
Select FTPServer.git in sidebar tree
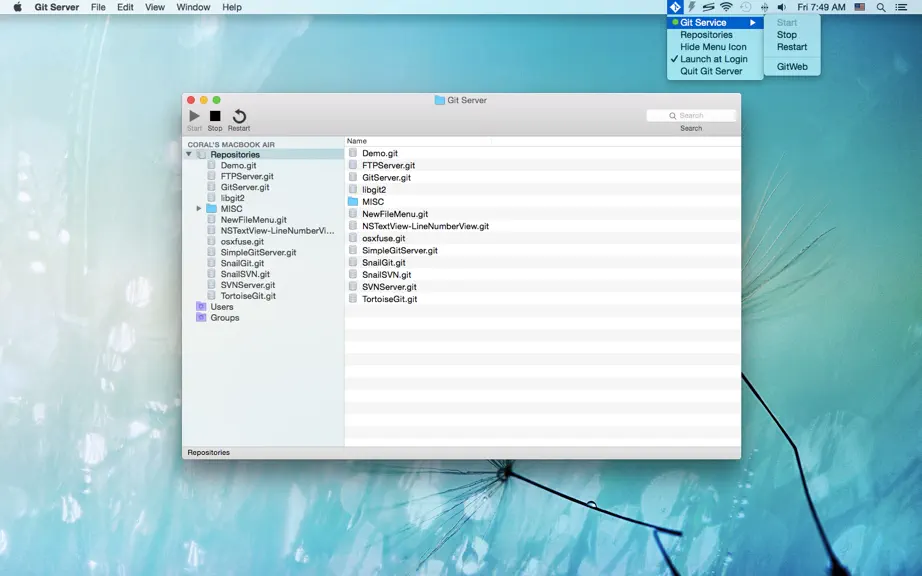pyautogui.click(x=247, y=176)
